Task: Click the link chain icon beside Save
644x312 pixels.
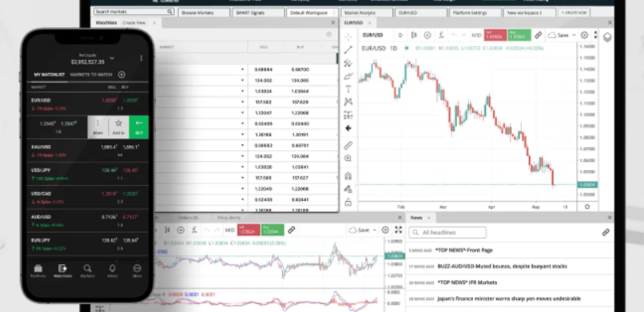Action: [538, 35]
